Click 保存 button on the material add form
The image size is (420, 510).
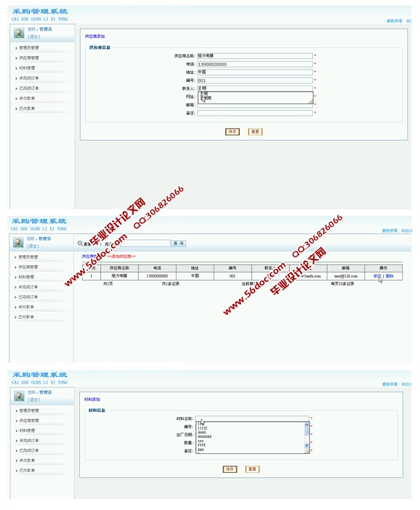click(x=230, y=469)
